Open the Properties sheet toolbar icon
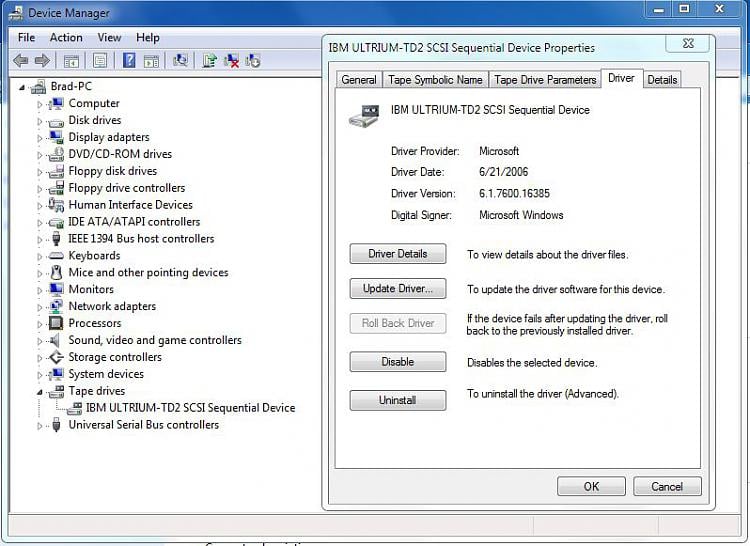The width and height of the screenshot is (750, 546). pos(100,61)
